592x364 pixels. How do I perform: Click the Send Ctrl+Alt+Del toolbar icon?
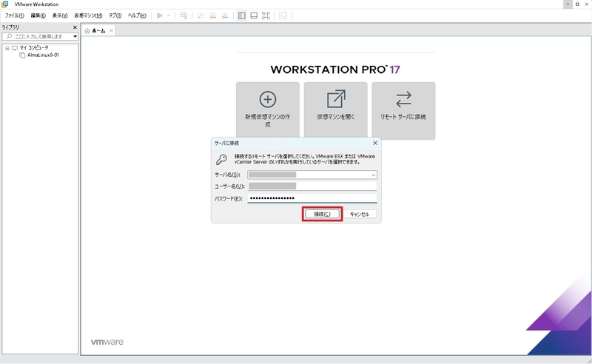(x=184, y=16)
